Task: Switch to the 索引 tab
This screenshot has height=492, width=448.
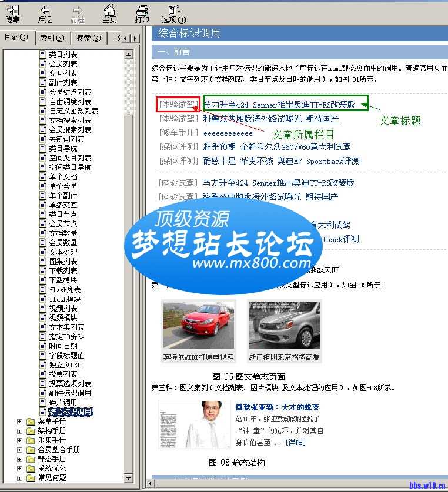Action: (x=52, y=38)
